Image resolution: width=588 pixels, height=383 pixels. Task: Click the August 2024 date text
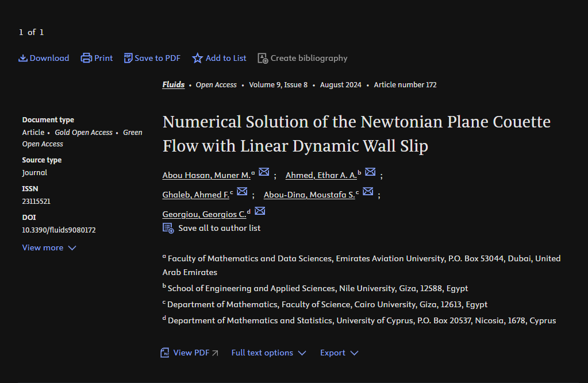pyautogui.click(x=340, y=84)
